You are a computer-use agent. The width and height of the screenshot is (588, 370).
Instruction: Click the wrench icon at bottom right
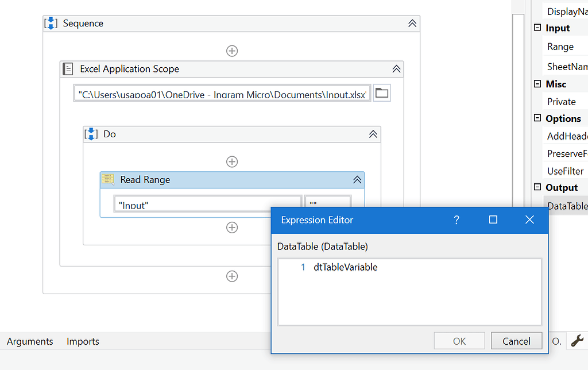click(x=578, y=341)
